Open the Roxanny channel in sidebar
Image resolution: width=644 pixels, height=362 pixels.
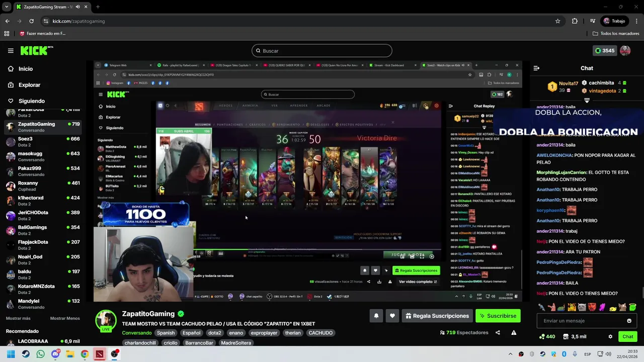[x=43, y=186]
